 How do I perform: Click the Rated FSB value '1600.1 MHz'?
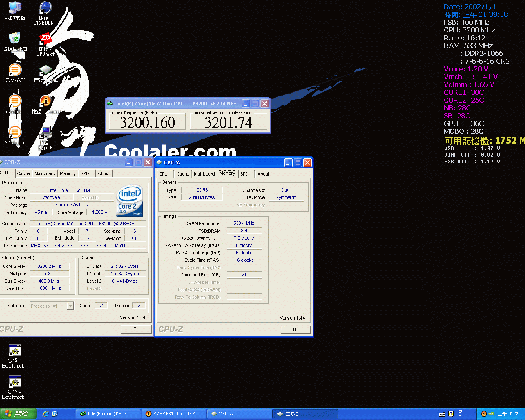click(49, 288)
